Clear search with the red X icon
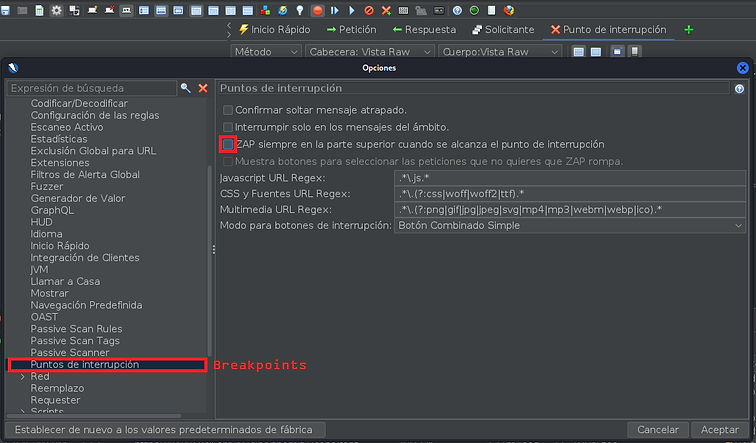Screen dimensions: 756x443 click(x=203, y=88)
